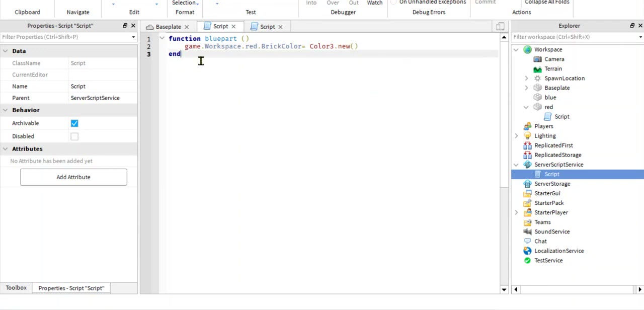Select the Lighting bulb icon
This screenshot has height=310, width=644.
pos(527,136)
